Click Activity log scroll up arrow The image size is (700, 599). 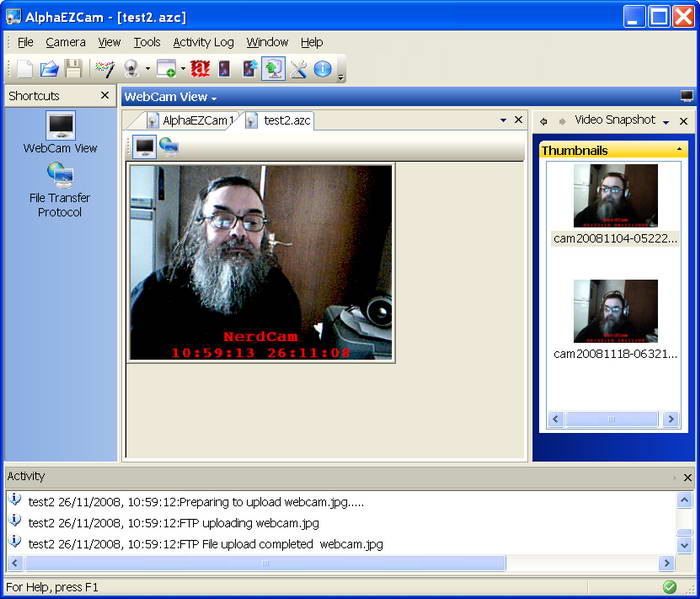pyautogui.click(x=684, y=500)
